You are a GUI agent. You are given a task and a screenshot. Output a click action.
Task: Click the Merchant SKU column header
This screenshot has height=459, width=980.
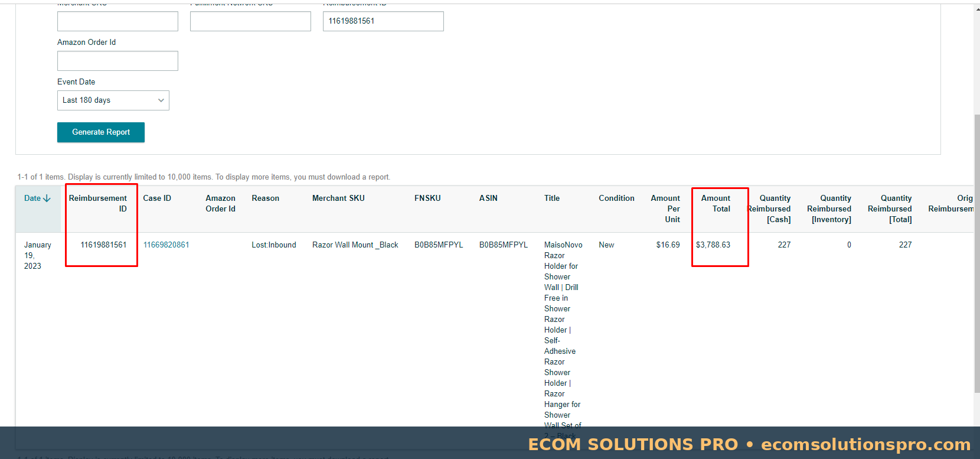[x=338, y=198]
